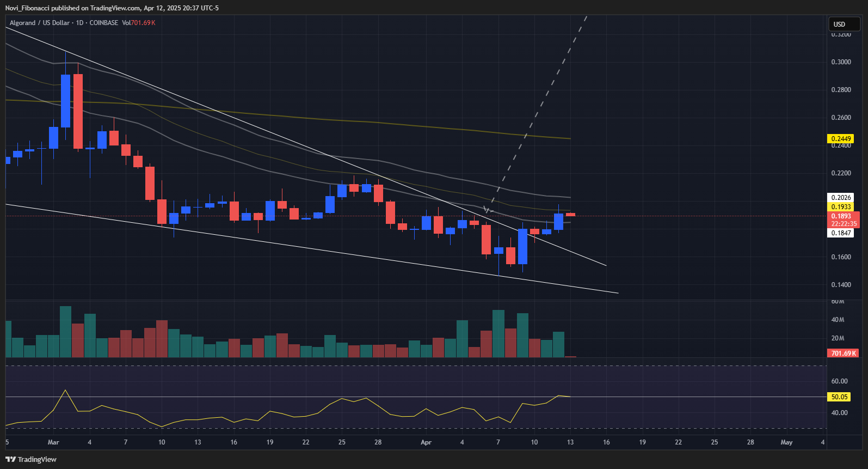Click the volume 701.69K axis label
868x469 pixels.
844,354
